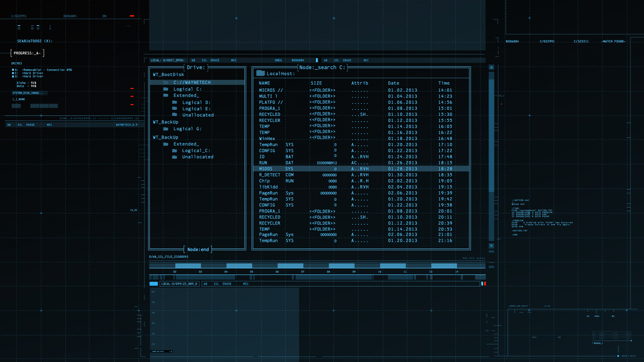This screenshot has width=644, height=362.
Task: Select the C://WAYNETECH tree row
Action: (197, 82)
